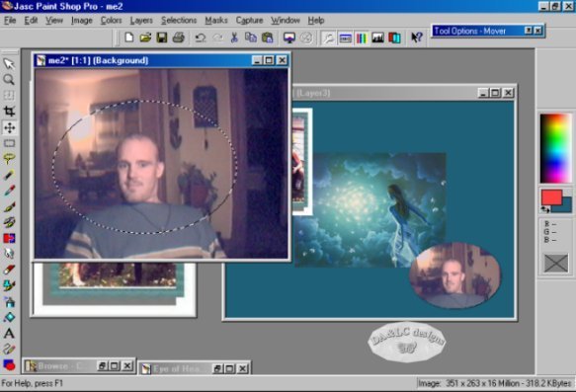Toggle the Color Palette visibility
576x392 pixels.
362,38
